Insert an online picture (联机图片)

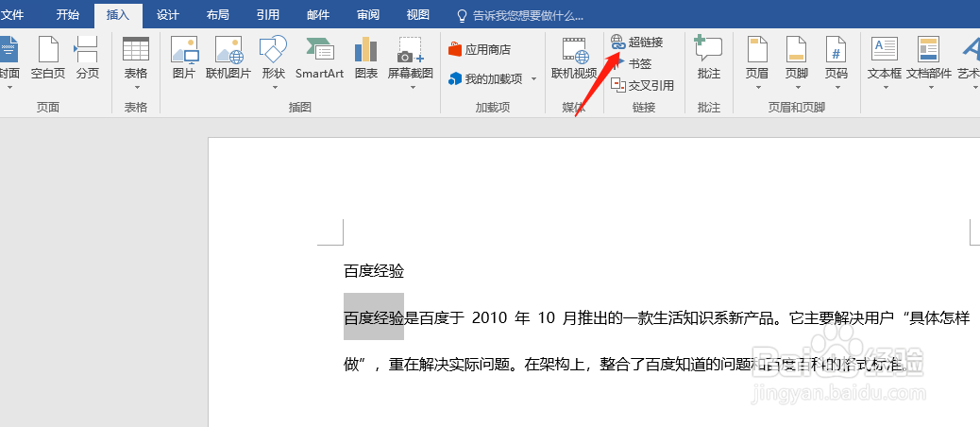click(x=228, y=58)
